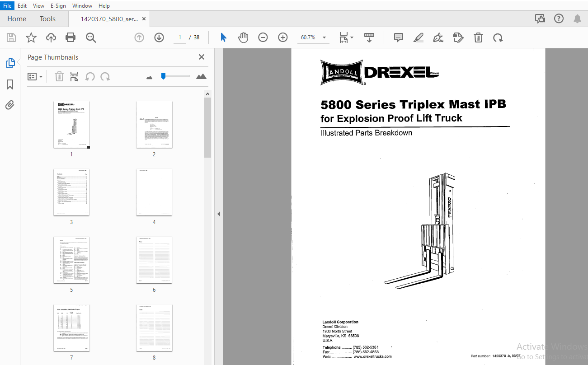Close Page Thumbnails panel
Screen dimensions: 588x365
202,57
